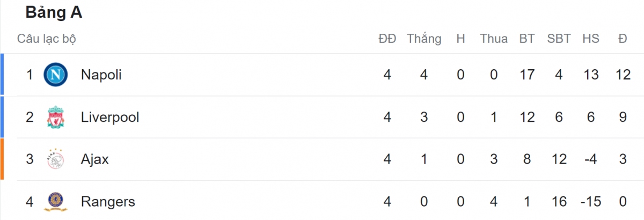
Task: Select the Ajax team name
Action: [x=95, y=159]
